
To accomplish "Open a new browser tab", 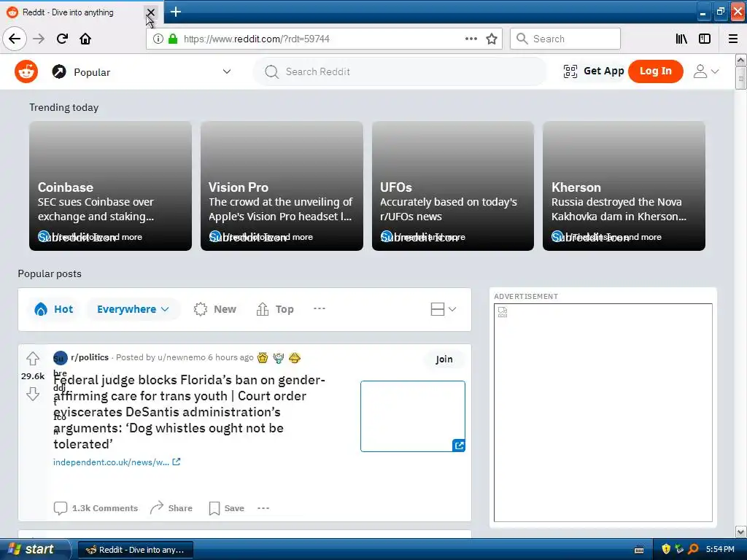I will pyautogui.click(x=175, y=12).
